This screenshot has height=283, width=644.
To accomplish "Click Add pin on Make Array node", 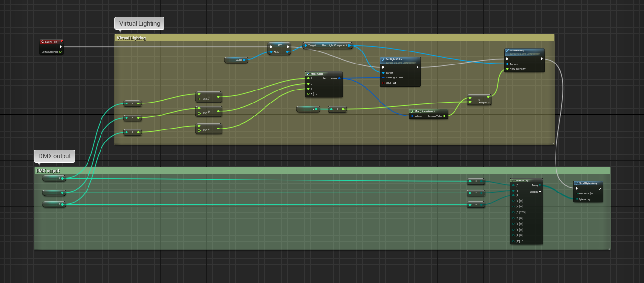I will 540,192.
